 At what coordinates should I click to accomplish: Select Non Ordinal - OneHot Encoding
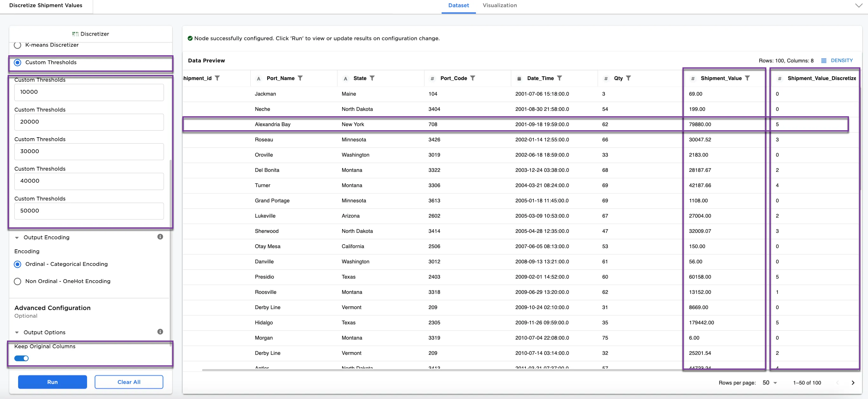[17, 281]
